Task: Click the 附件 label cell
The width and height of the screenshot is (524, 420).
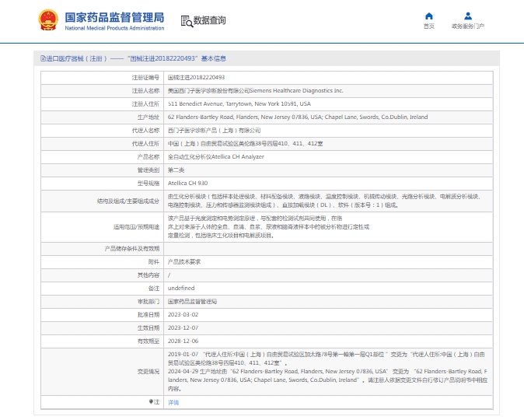Action: pos(103,262)
